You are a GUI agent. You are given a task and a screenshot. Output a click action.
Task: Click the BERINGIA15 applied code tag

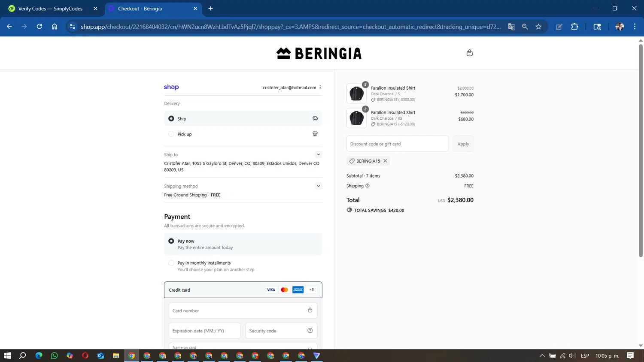(368, 161)
